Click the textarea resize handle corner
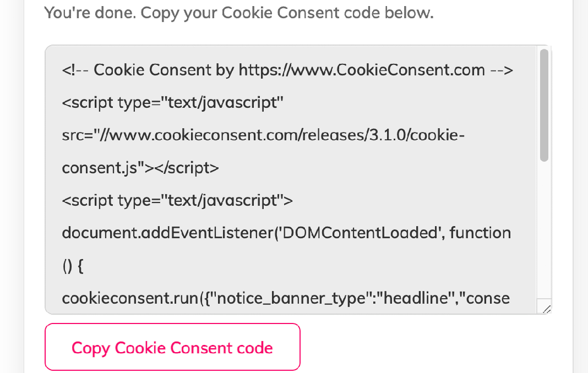Image resolution: width=588 pixels, height=373 pixels. coord(546,309)
